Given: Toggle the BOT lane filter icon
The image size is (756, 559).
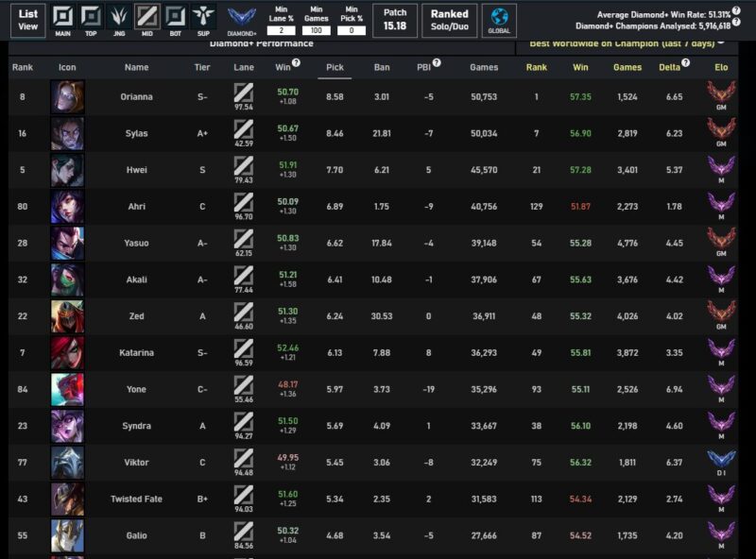Looking at the screenshot, I should [x=175, y=17].
